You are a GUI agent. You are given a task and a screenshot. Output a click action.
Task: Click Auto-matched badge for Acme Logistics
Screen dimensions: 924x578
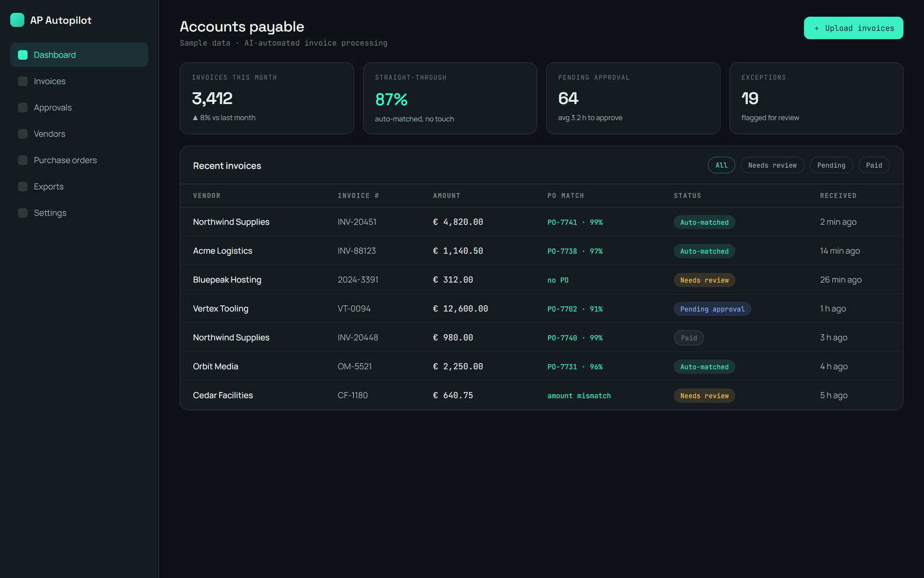click(705, 251)
